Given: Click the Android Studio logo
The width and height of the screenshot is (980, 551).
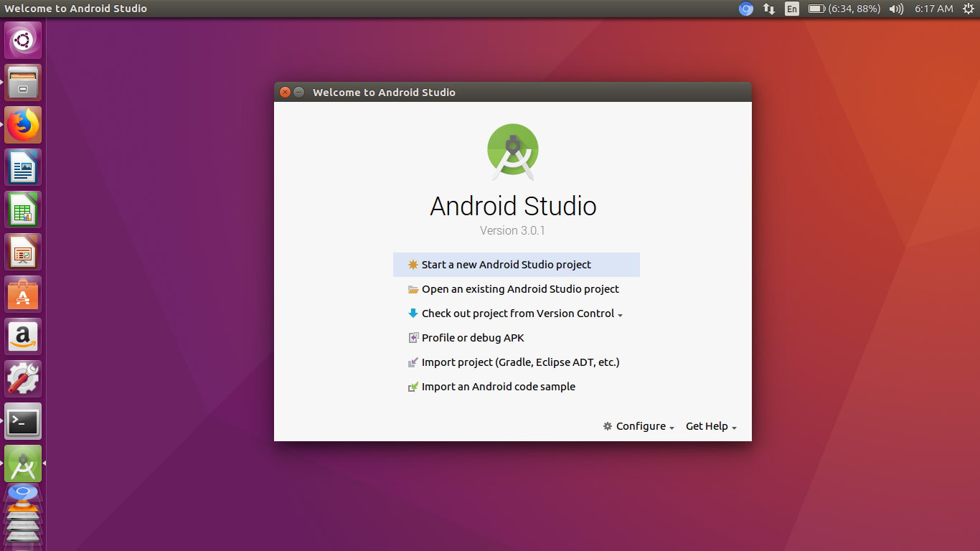Looking at the screenshot, I should (x=513, y=152).
